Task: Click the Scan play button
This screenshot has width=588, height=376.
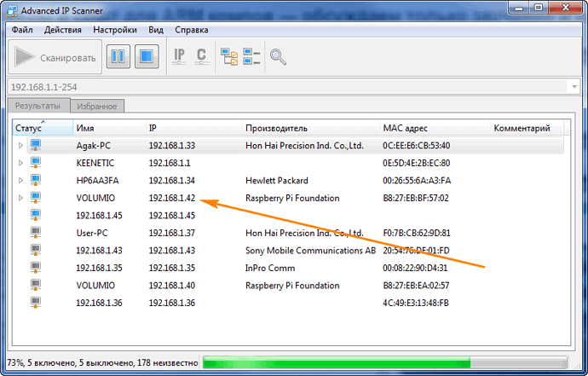Action: [55, 57]
